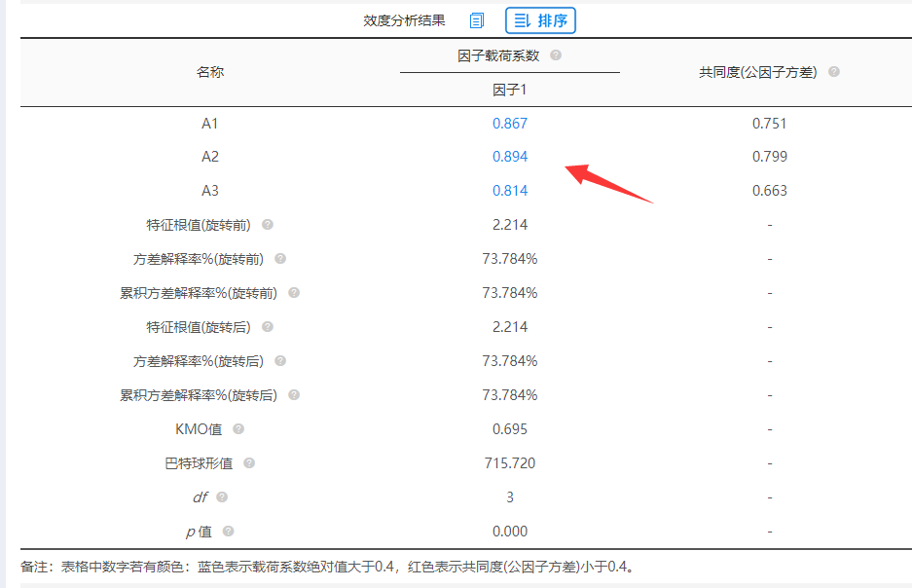This screenshot has width=912, height=588.
Task: Open the KMO值 help icon
Action: click(x=238, y=429)
